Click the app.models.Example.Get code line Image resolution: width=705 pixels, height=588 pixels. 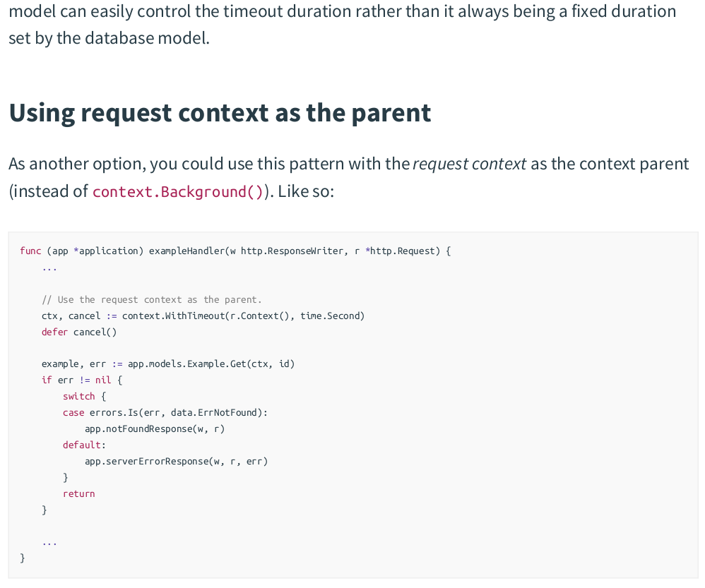[x=167, y=364]
